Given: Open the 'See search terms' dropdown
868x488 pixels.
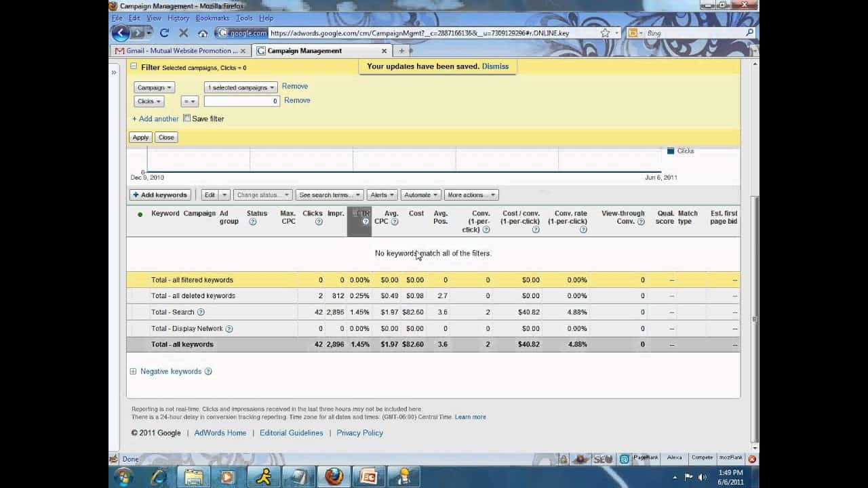Looking at the screenshot, I should coord(330,195).
